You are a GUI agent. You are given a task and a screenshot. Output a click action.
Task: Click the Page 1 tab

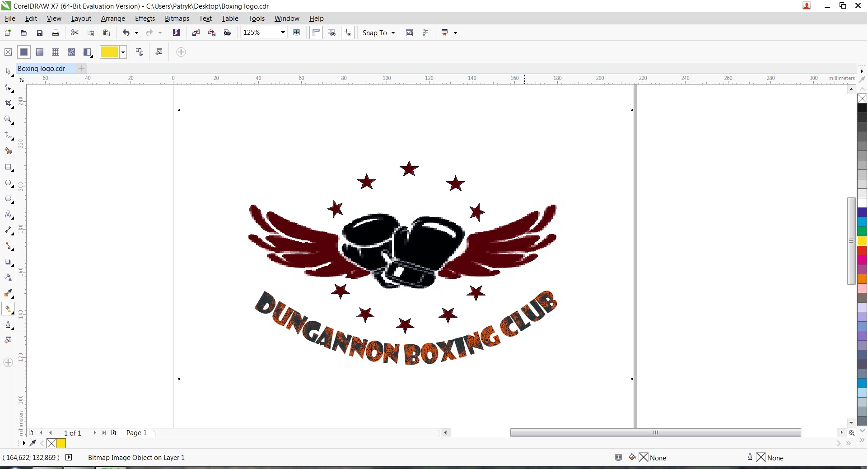pyautogui.click(x=136, y=433)
